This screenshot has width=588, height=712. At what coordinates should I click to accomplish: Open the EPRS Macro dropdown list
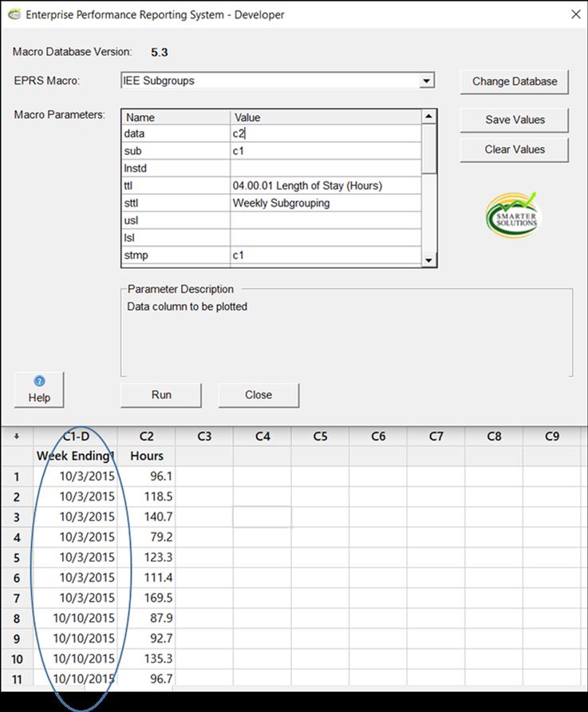[427, 81]
